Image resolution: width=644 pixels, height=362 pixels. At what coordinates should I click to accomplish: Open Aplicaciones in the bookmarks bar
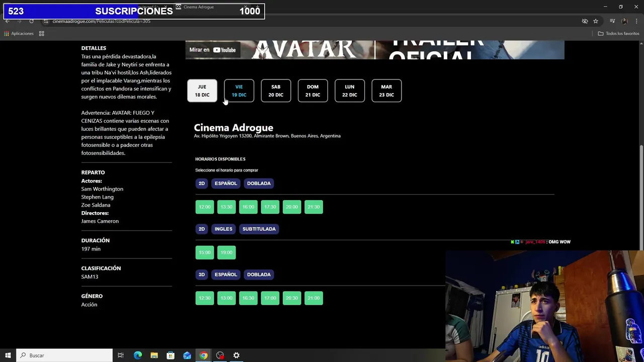19,34
